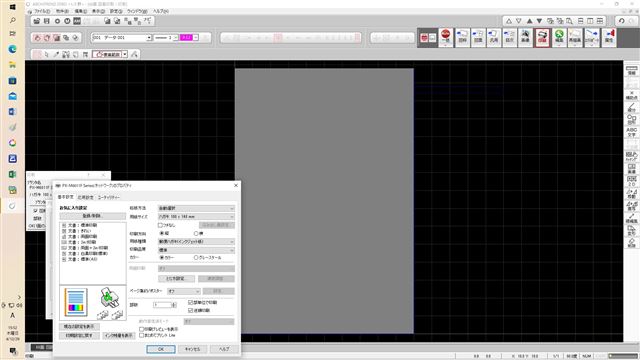This screenshot has height=360, width=640.
Task: Click OK in printer properties dialog
Action: pyautogui.click(x=161, y=349)
